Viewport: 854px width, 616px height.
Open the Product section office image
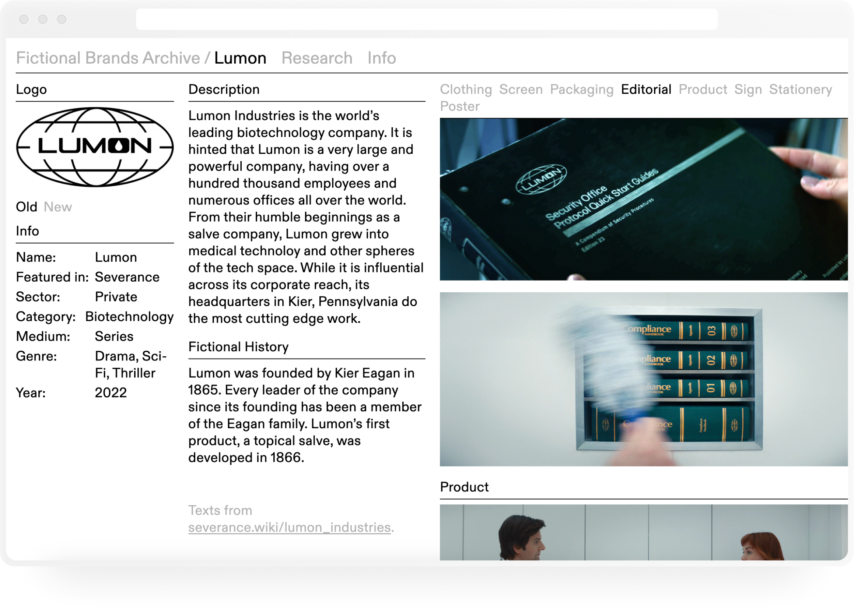pos(643,532)
